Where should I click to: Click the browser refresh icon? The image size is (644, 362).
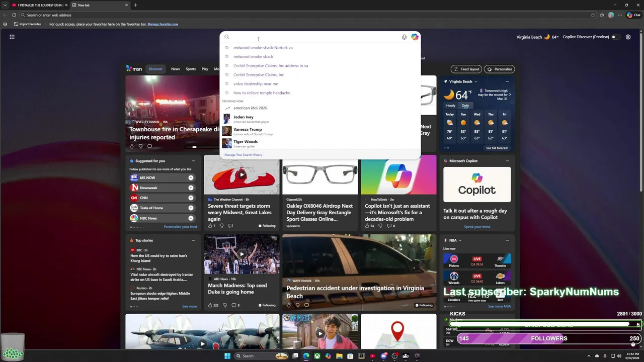pyautogui.click(x=14, y=15)
